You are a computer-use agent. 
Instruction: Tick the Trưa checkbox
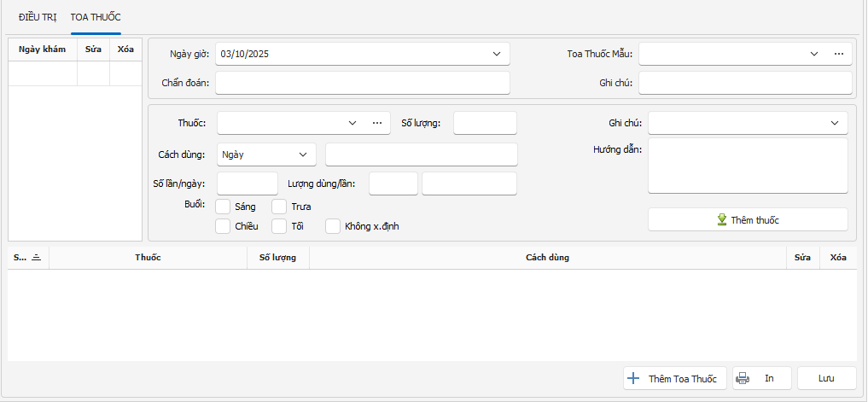279,207
